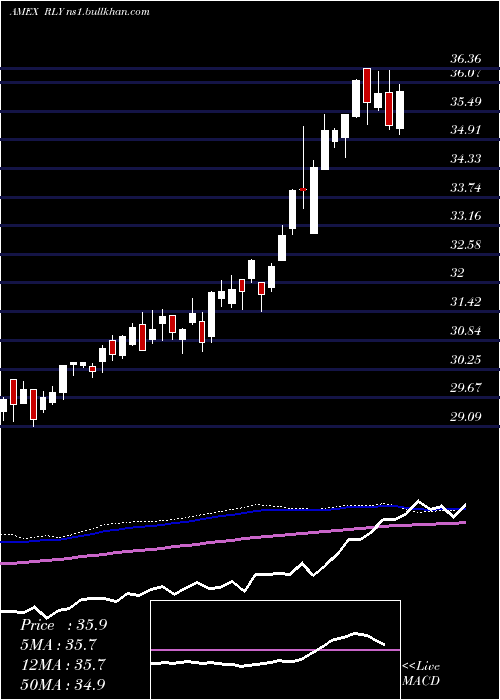This screenshot has height=700, width=500.
Task: Click the 35.49 price level label
Action: [x=466, y=102]
